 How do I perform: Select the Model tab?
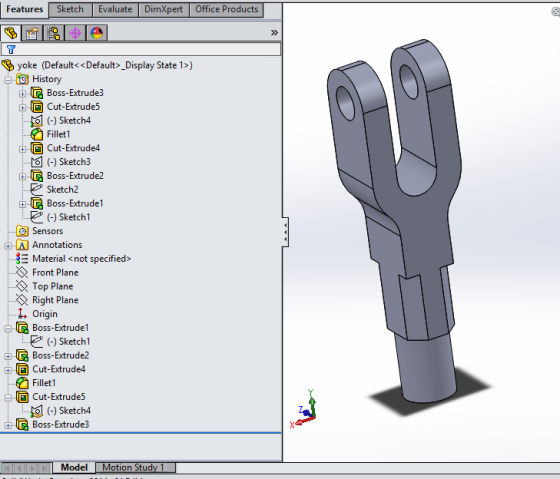click(x=74, y=467)
